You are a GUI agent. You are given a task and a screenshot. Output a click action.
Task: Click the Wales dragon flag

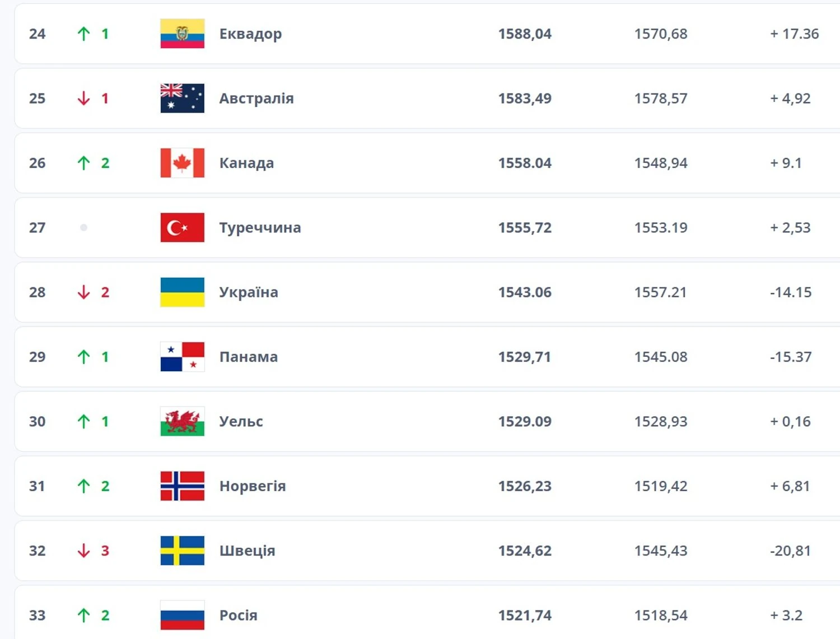(182, 421)
